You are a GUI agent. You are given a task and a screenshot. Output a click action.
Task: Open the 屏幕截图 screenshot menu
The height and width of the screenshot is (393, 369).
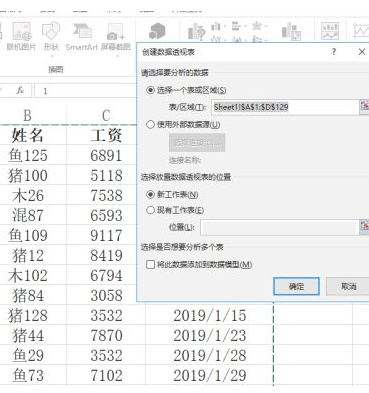tap(116, 37)
